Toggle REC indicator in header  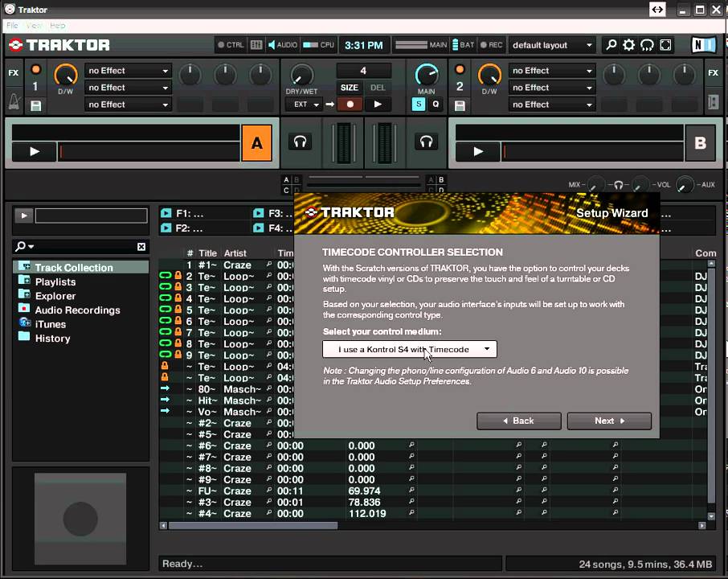[491, 45]
